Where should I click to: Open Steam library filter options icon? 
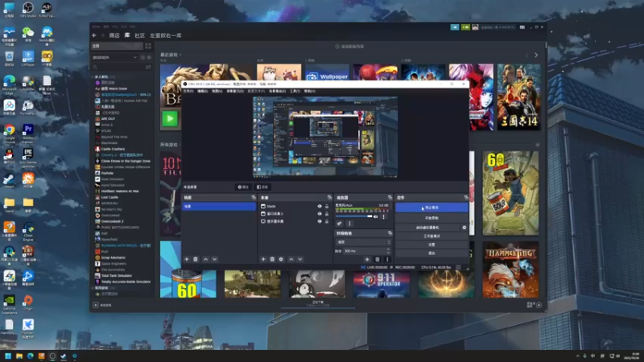pos(148,67)
